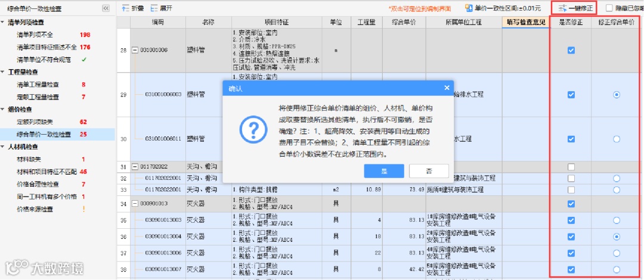Open the 单价一致性区间 setting
The height and width of the screenshot is (280, 644).
point(503,8)
